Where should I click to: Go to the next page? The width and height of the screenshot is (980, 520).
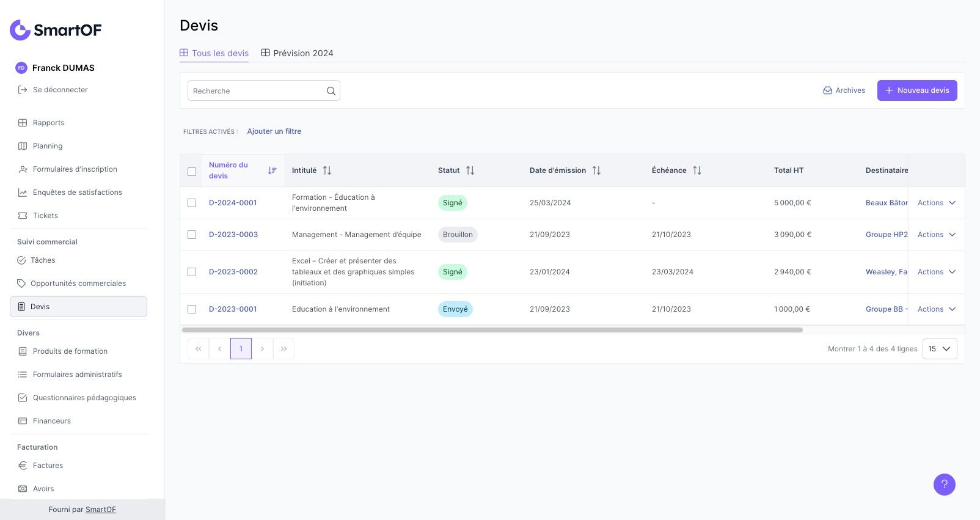[262, 349]
